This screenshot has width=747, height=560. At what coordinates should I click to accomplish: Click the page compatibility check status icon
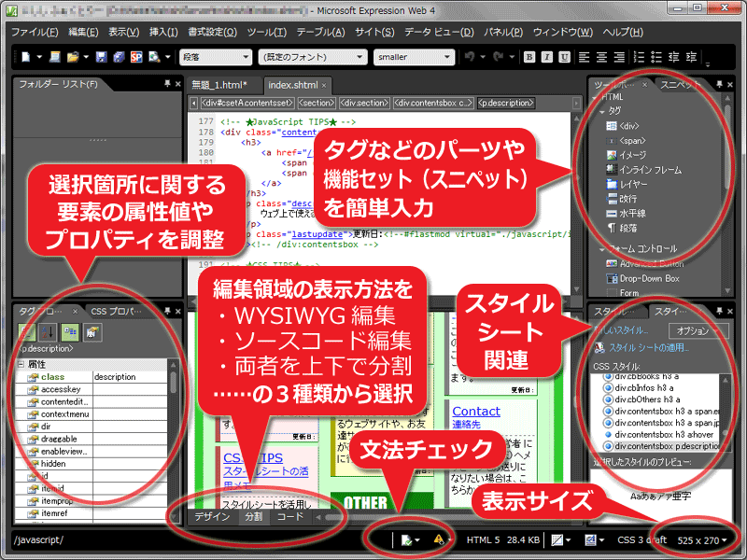406,540
